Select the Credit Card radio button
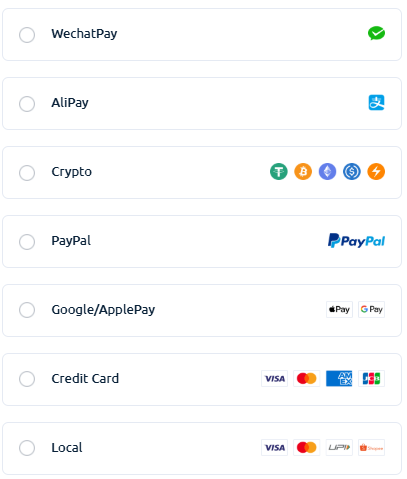Image resolution: width=407 pixels, height=479 pixels. point(27,379)
